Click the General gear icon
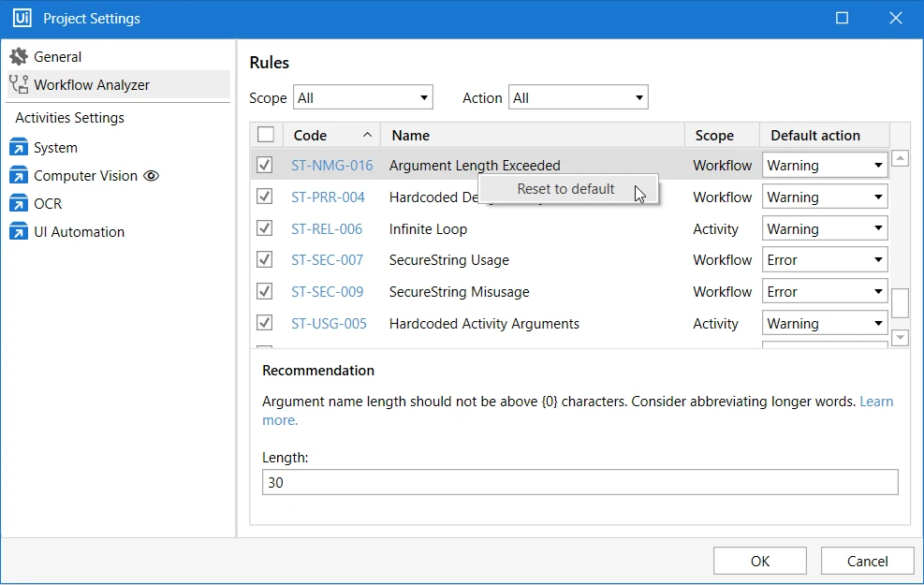Image resolution: width=924 pixels, height=585 pixels. 19,56
